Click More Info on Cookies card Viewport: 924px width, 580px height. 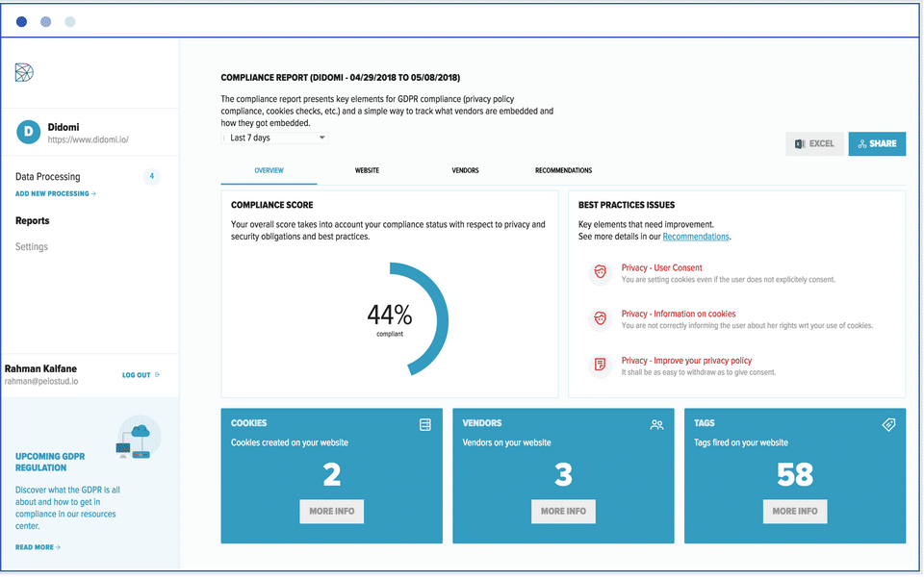[x=332, y=511]
